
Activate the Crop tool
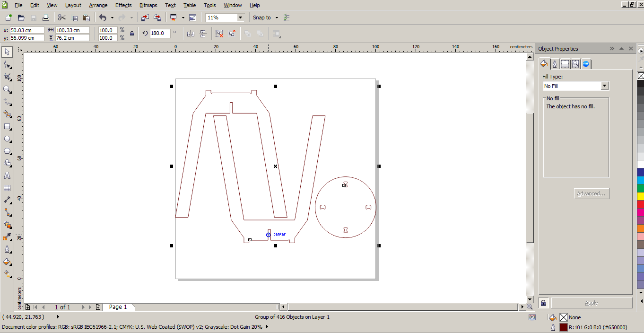click(7, 77)
